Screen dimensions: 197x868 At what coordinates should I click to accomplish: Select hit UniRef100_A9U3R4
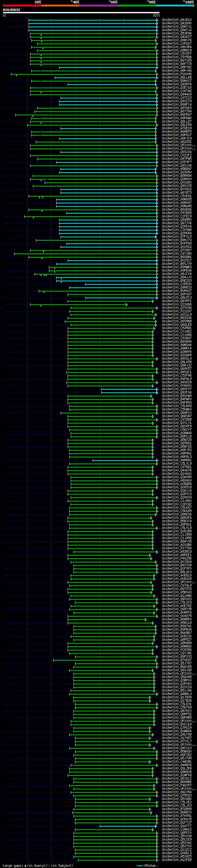[177, 47]
